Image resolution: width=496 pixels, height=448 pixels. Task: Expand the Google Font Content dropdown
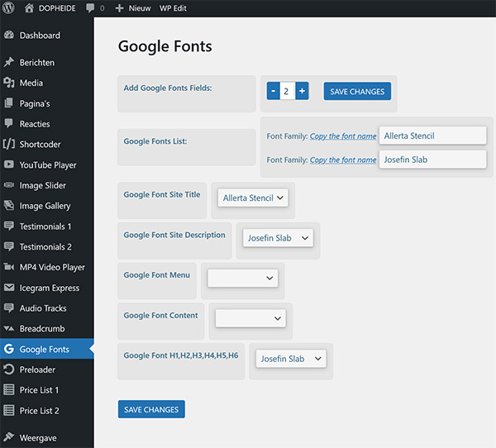click(x=250, y=318)
